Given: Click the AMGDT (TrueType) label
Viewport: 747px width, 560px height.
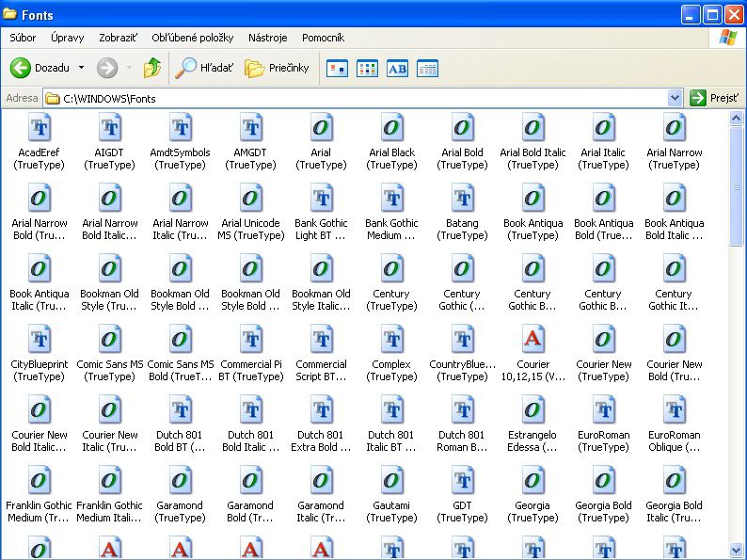Looking at the screenshot, I should coord(250,159).
